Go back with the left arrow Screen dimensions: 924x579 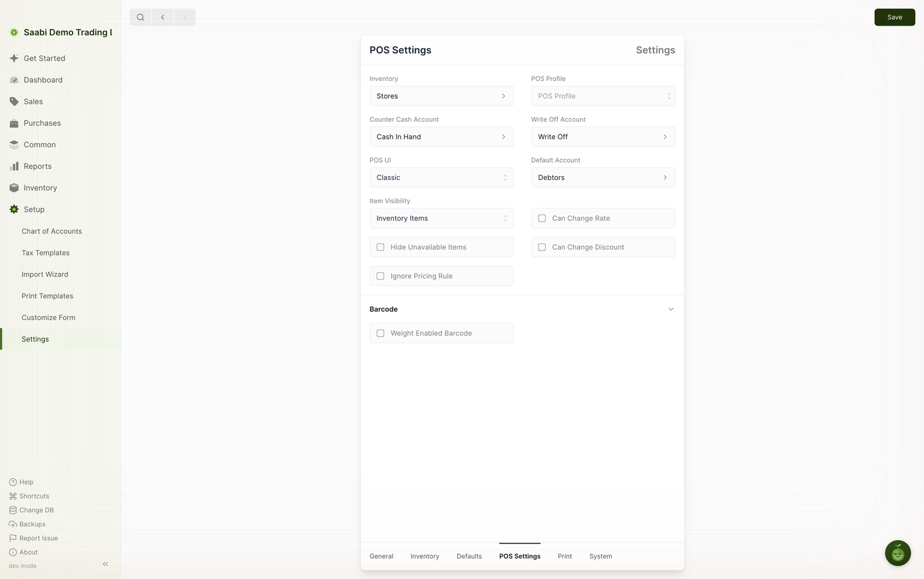coord(162,17)
